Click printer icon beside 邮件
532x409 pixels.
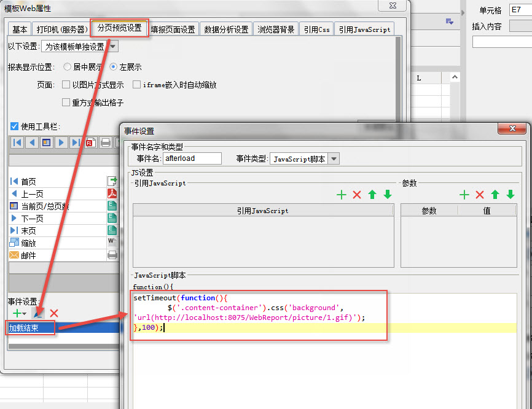(112, 255)
